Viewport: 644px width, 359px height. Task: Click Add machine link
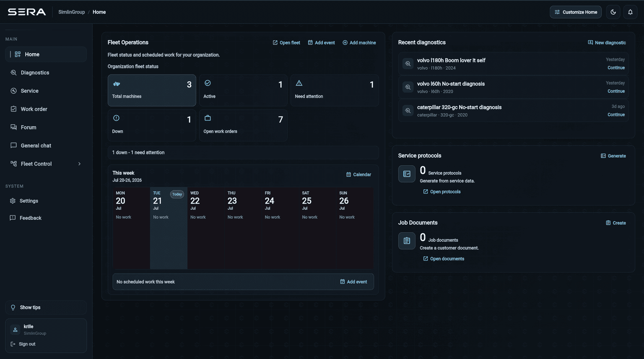click(359, 43)
